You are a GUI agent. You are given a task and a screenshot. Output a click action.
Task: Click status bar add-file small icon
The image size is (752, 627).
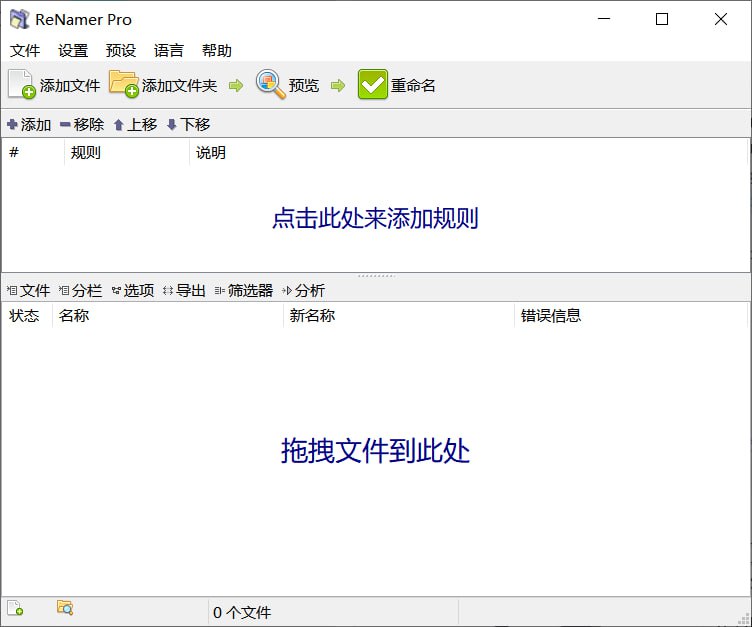15,608
